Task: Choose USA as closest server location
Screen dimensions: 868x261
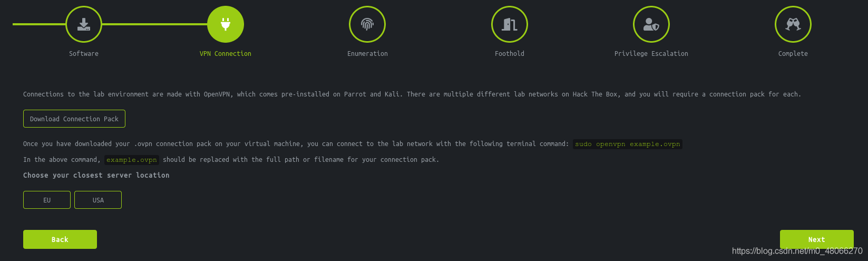Action: [x=98, y=200]
